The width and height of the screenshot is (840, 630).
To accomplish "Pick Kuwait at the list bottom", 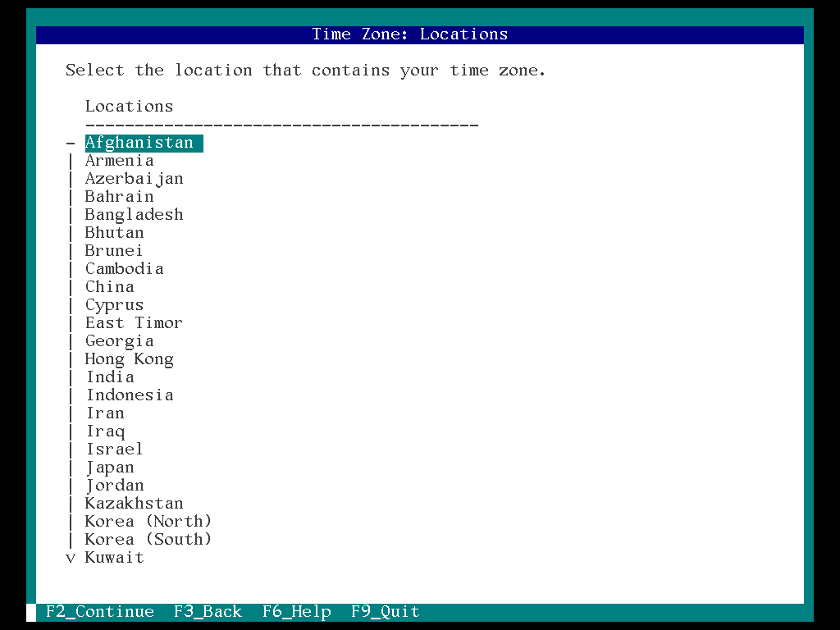I will coord(115,558).
